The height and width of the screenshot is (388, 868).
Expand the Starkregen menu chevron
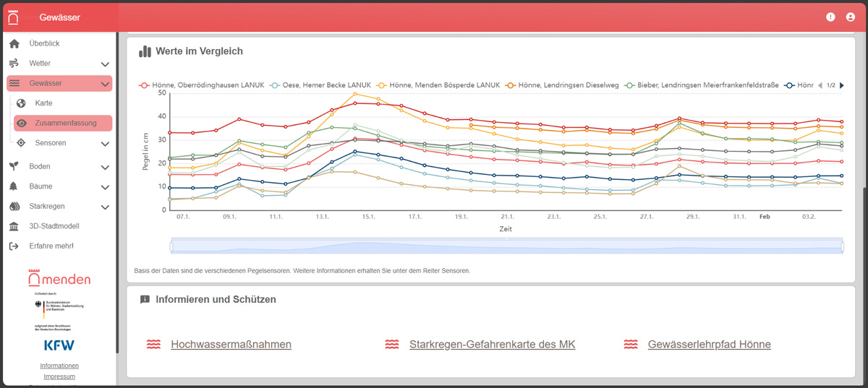[x=105, y=207]
